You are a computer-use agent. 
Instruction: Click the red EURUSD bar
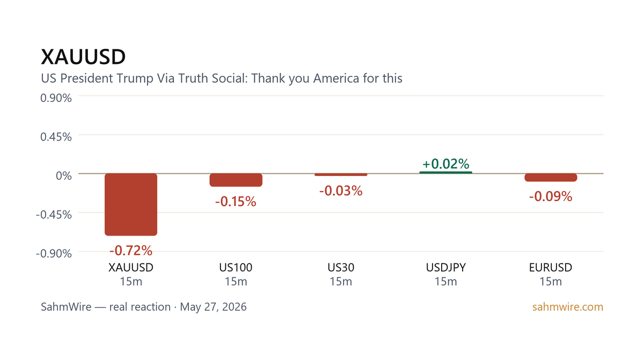[x=551, y=178]
